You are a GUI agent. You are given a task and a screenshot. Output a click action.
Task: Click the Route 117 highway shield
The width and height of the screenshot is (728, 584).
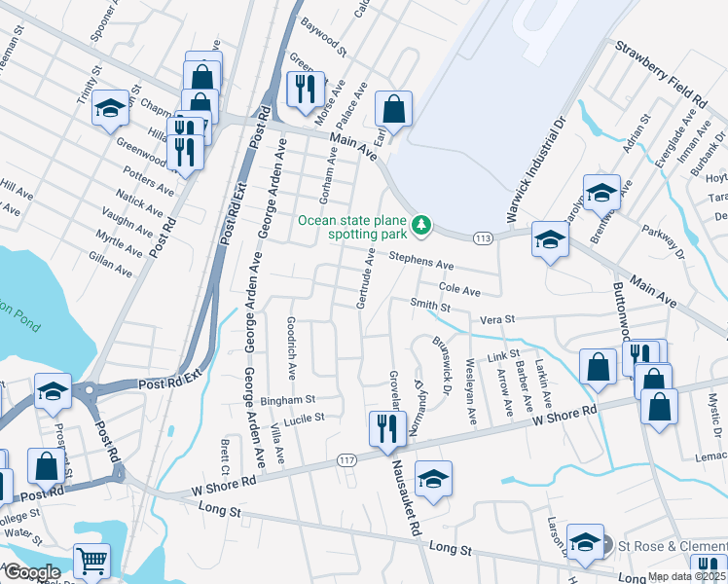click(346, 460)
